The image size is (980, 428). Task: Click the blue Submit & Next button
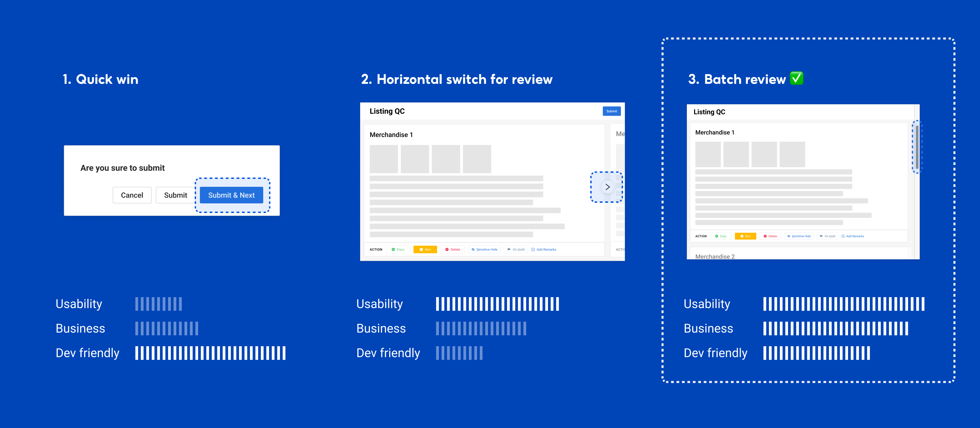point(231,195)
